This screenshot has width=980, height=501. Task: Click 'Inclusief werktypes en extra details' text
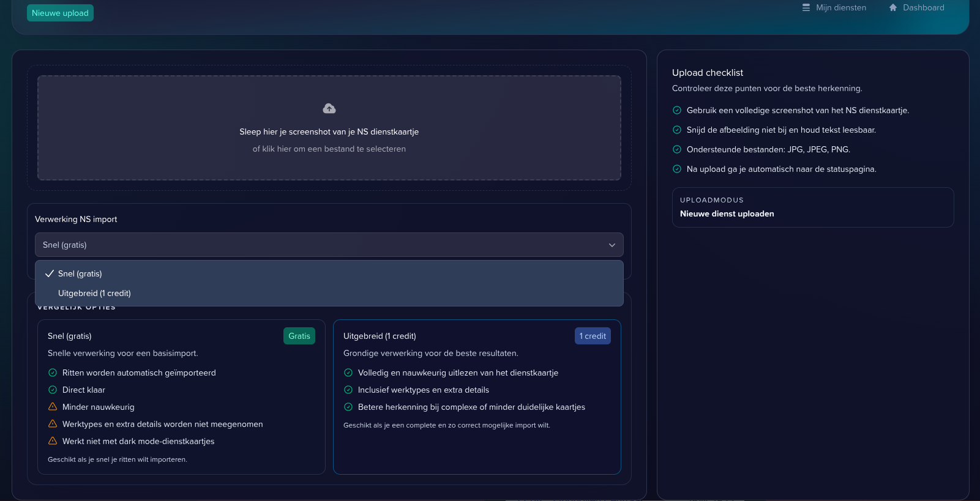(424, 390)
